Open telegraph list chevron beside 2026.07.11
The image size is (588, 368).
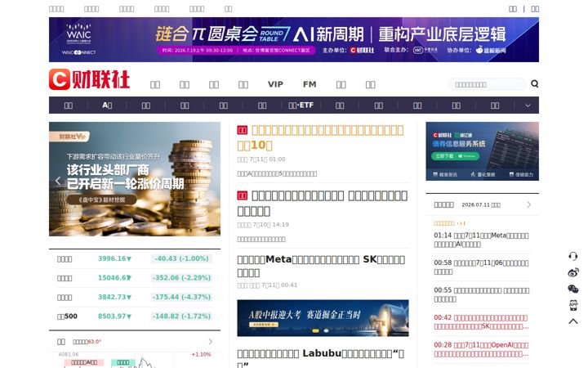(528, 204)
